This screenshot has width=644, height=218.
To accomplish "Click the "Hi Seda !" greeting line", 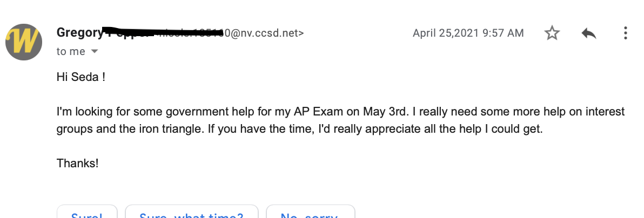I will click(x=81, y=77).
